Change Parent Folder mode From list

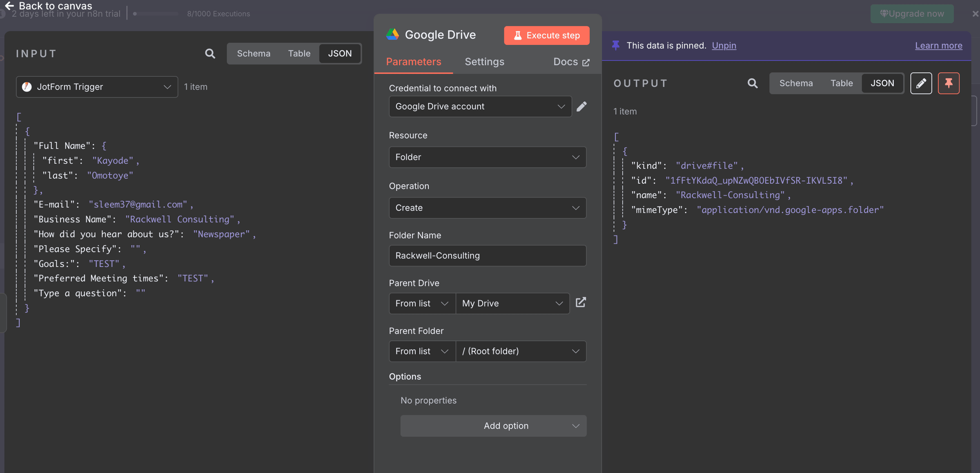pyautogui.click(x=422, y=351)
